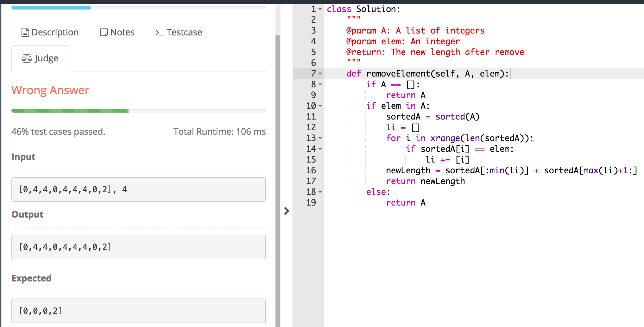Screen dimensions: 644x327
Task: Click the 'return newLength' code line
Action: 426,181
